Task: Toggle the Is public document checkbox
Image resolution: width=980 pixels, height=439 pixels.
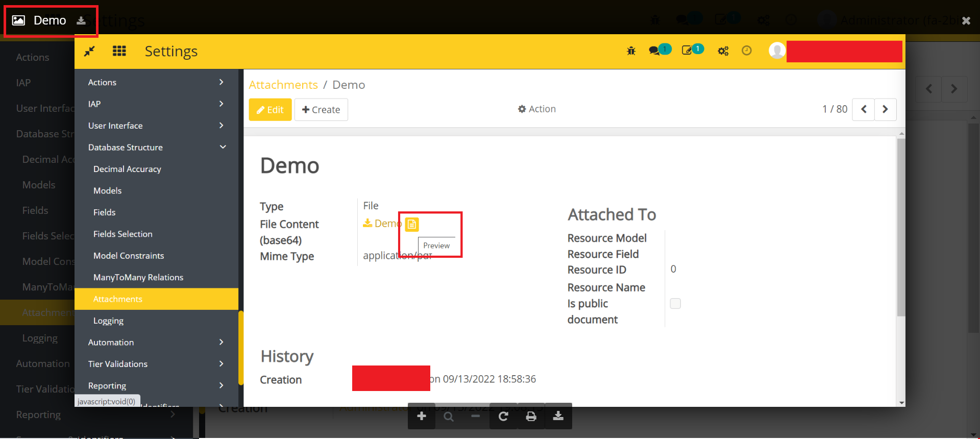Action: point(675,304)
